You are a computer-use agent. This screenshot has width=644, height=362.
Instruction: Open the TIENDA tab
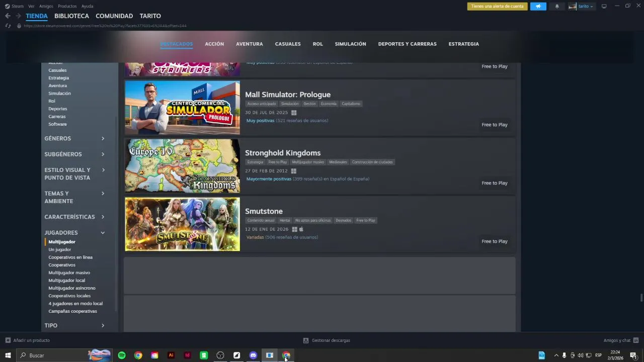pyautogui.click(x=37, y=16)
